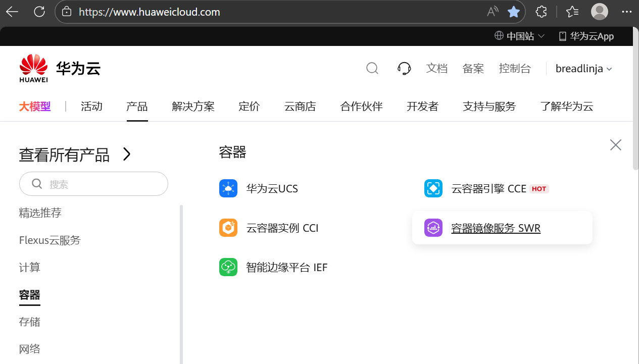Open site search with magnifier icon

click(x=372, y=68)
